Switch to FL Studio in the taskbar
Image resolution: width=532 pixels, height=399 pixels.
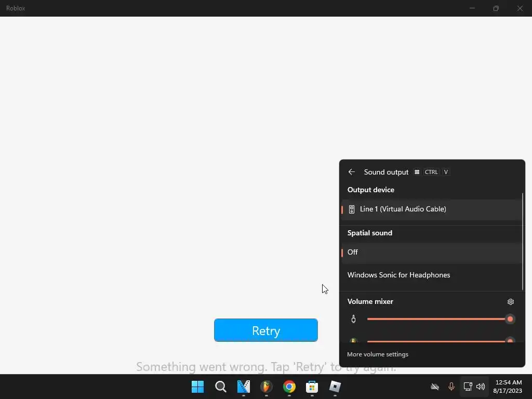point(267,387)
